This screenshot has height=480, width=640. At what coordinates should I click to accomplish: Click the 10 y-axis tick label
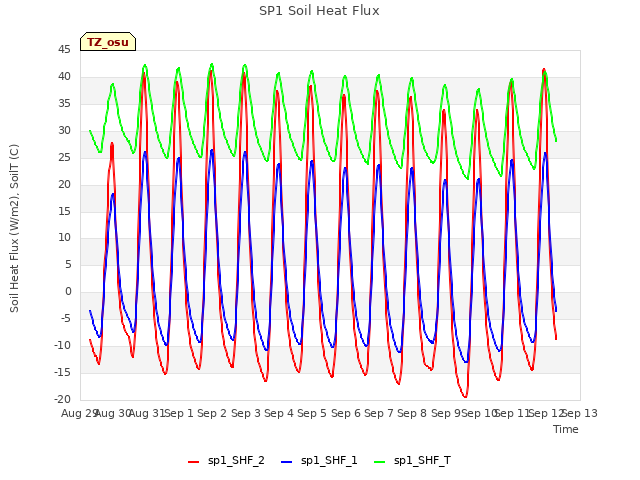[x=64, y=238]
